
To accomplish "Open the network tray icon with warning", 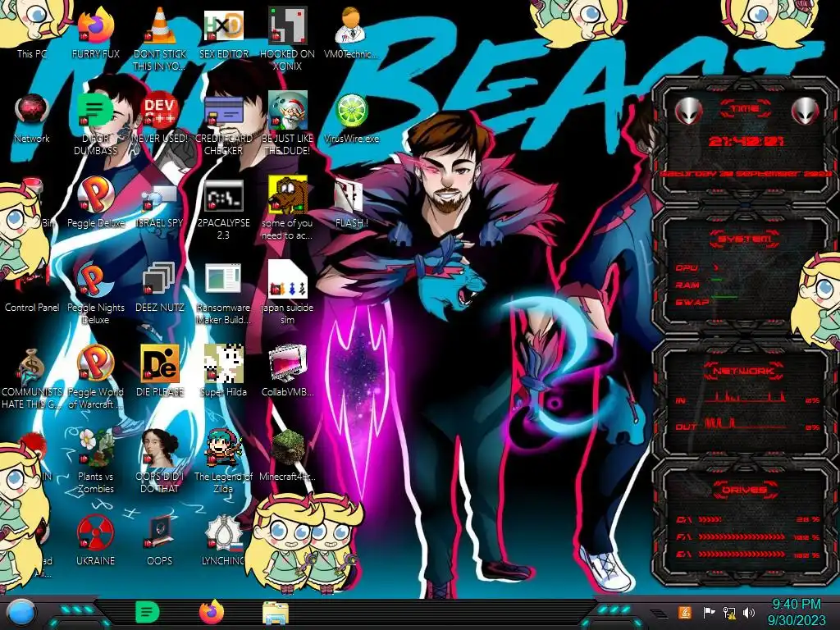I will tap(729, 612).
